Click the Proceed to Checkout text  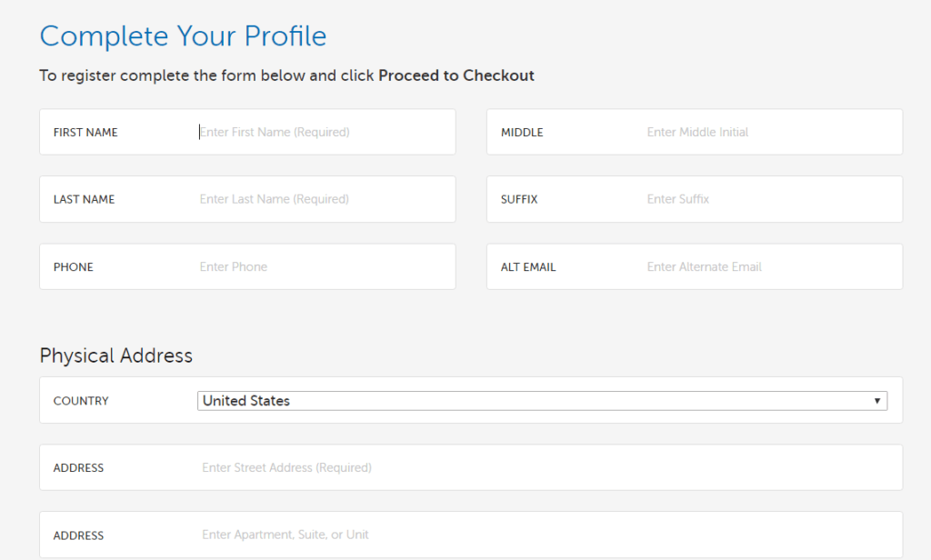pos(456,75)
